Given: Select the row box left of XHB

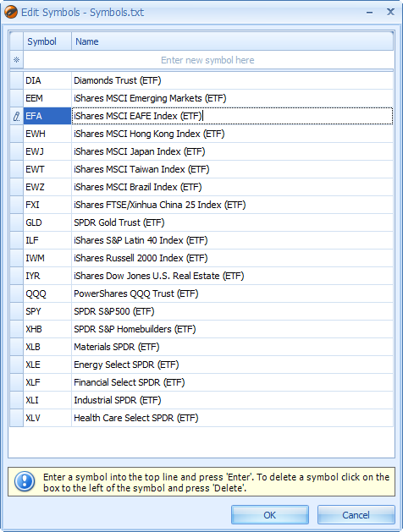Looking at the screenshot, I should coord(16,329).
